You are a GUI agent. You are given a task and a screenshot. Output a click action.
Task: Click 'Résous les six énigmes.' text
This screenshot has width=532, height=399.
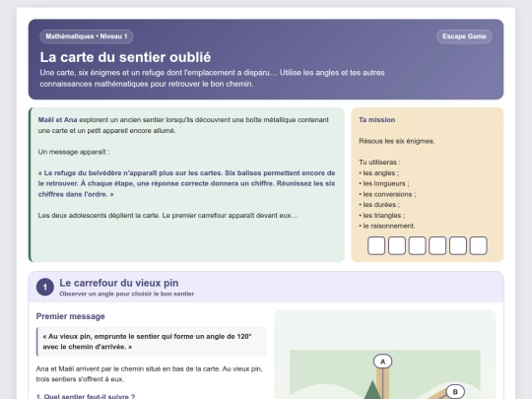[x=397, y=141]
